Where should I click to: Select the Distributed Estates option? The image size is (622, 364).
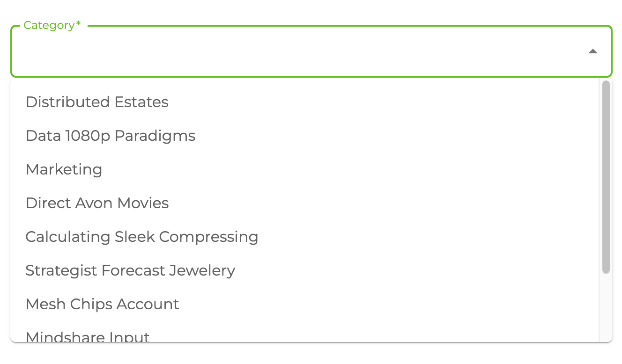point(97,102)
